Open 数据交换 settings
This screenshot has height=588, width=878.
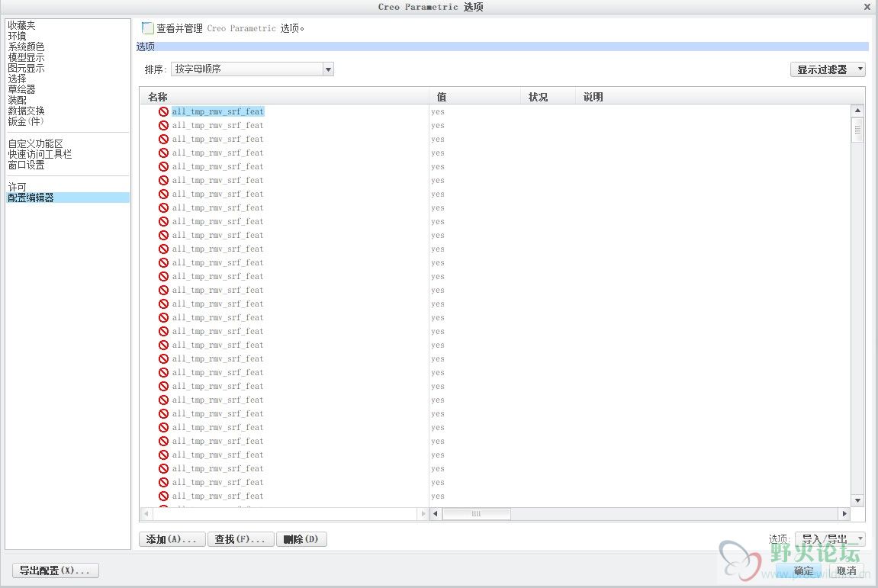pyautogui.click(x=27, y=111)
